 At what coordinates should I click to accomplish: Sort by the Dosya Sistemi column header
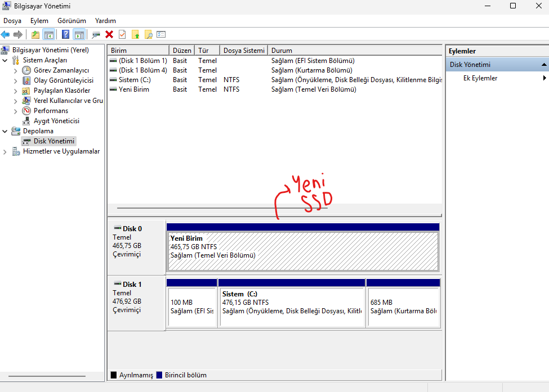244,51
